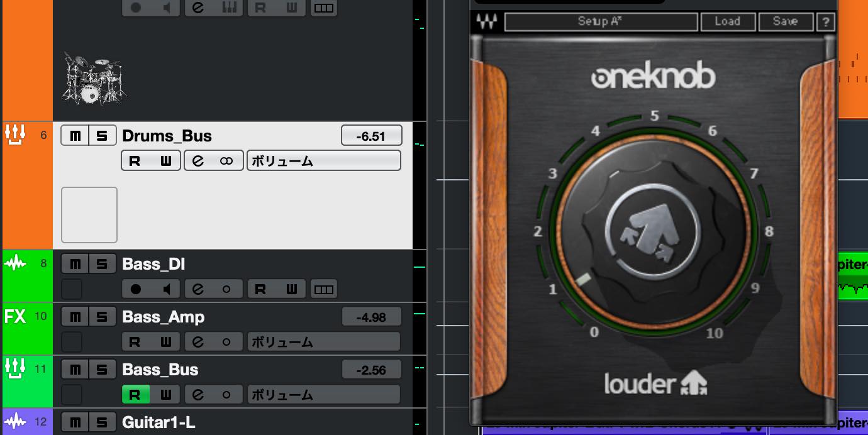
Task: Toggle monitor speaker on drum kit track
Action: [166, 8]
